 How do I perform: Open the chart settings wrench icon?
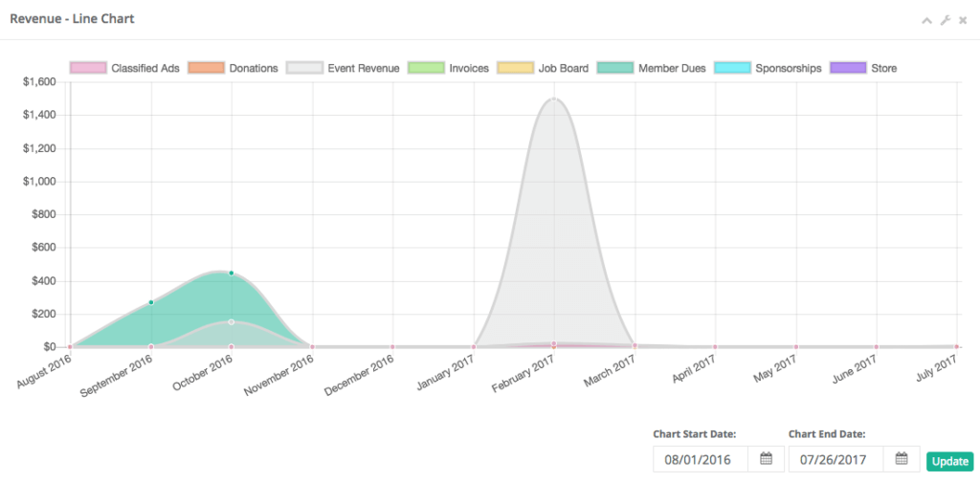pyautogui.click(x=945, y=20)
